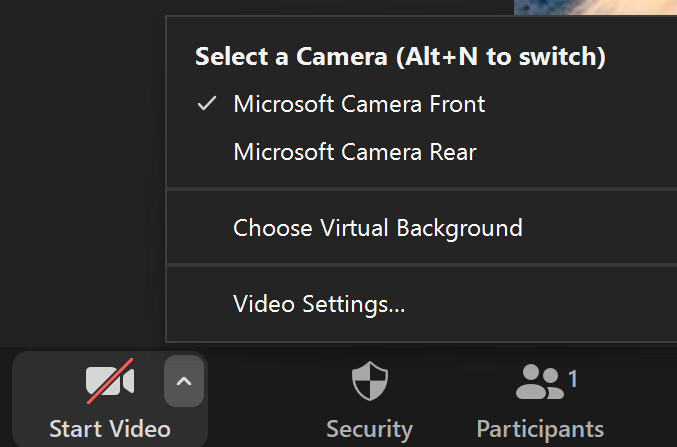Screen dimensions: 677x447
Task: Open Video Settings… from the menu
Action: tap(319, 303)
